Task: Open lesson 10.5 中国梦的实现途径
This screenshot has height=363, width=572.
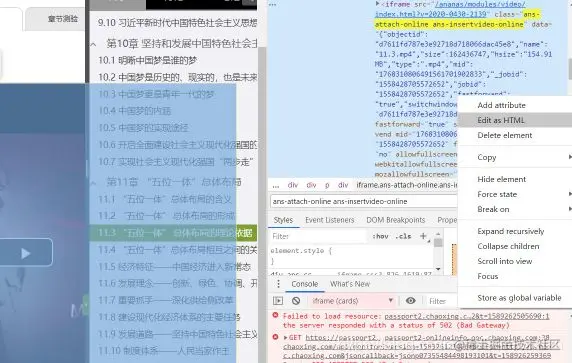Action: 143,128
